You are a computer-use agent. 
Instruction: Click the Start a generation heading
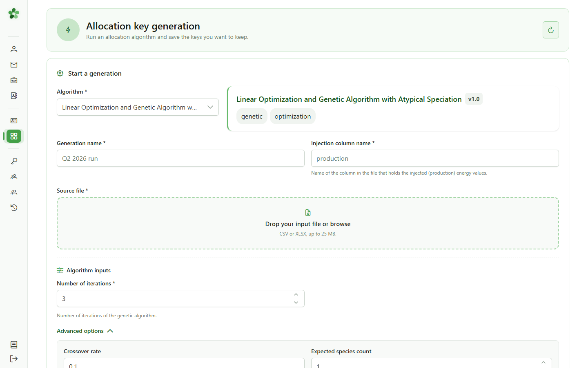95,74
